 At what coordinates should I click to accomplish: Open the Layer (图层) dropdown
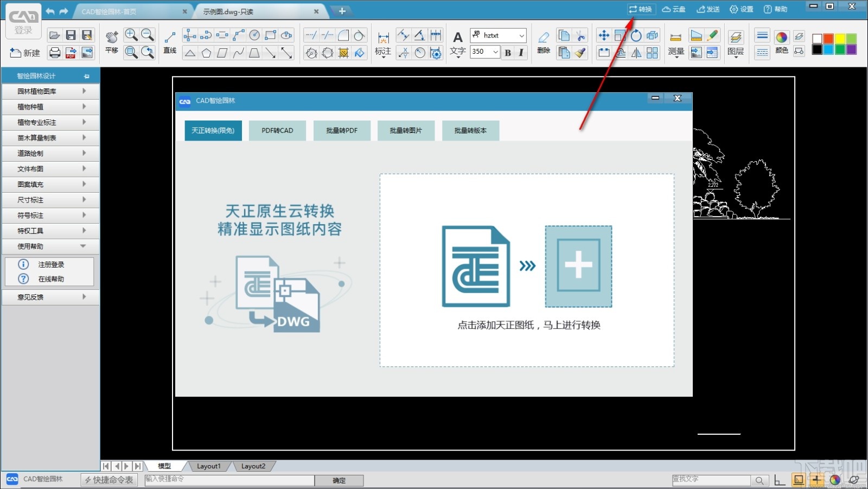[x=736, y=43]
